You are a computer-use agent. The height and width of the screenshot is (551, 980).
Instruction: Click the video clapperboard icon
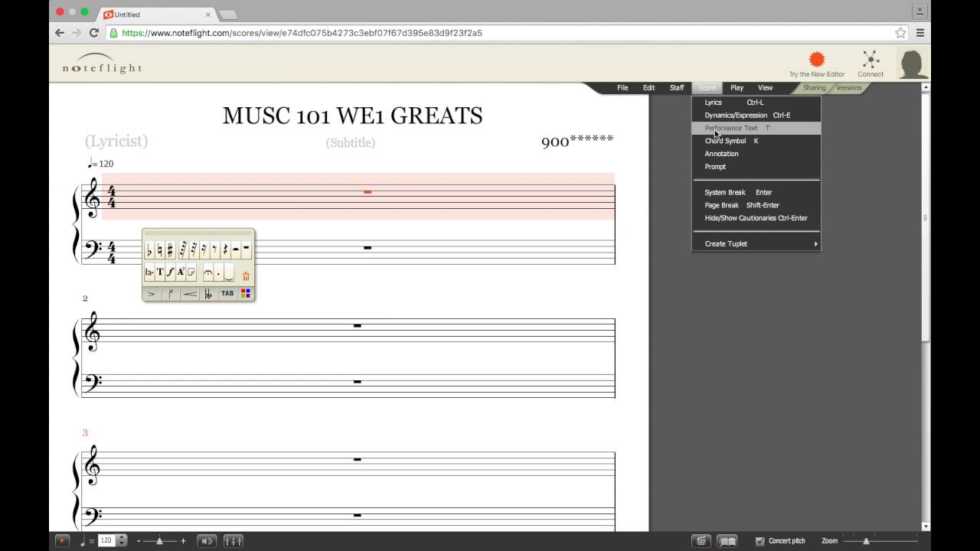coord(701,541)
